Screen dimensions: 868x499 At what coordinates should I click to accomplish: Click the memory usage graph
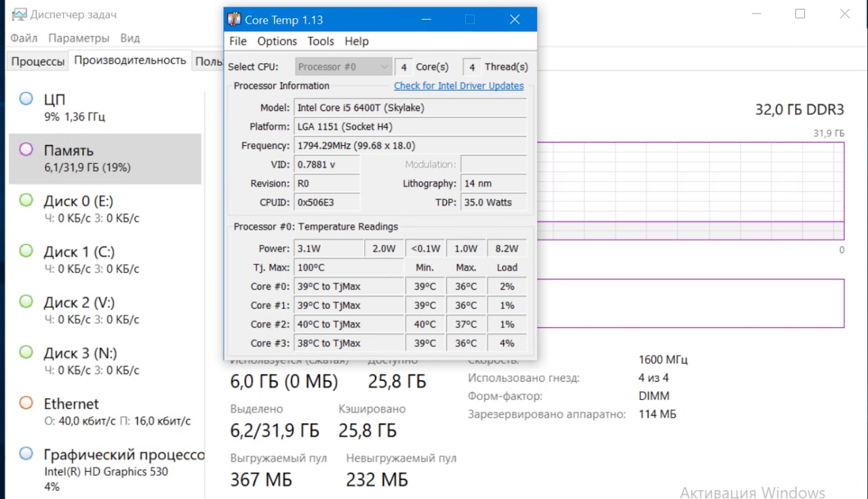pyautogui.click(x=690, y=191)
